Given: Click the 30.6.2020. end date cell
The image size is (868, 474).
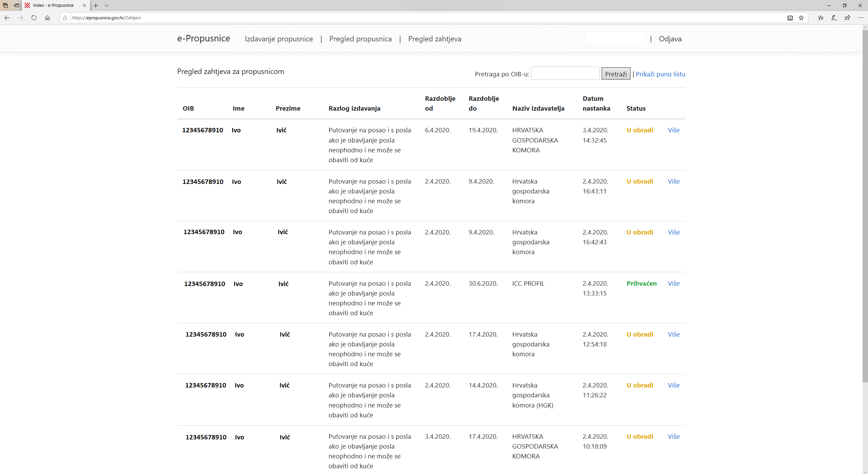Looking at the screenshot, I should pos(483,284).
